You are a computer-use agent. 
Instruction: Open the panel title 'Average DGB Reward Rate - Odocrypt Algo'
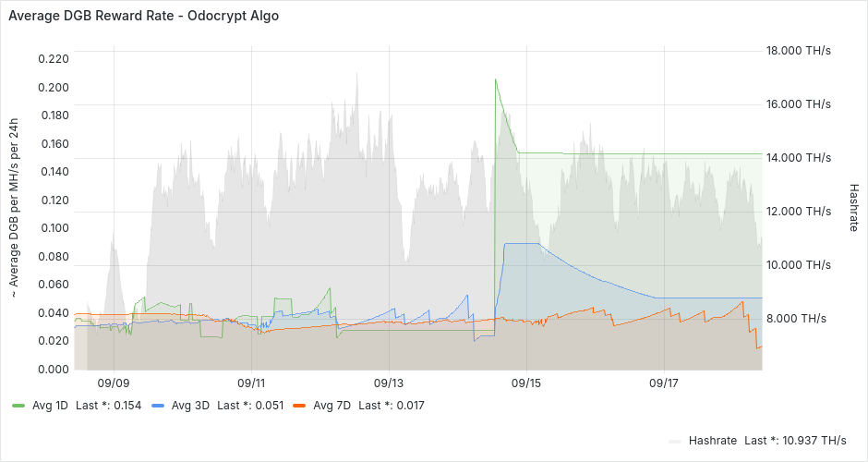tap(143, 16)
